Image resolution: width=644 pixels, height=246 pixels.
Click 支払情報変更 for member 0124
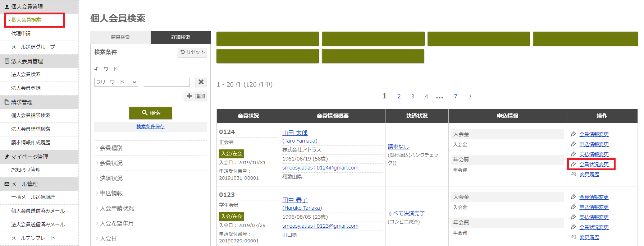(594, 154)
